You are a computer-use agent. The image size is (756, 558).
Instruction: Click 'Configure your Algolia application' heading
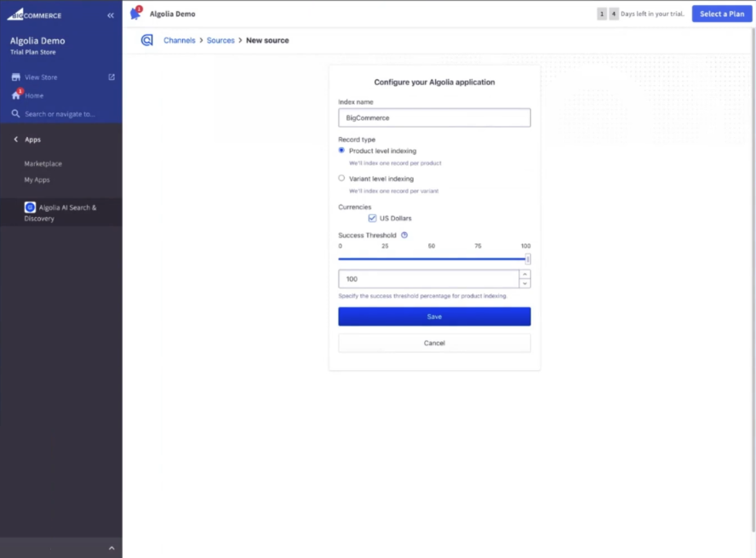click(x=434, y=82)
